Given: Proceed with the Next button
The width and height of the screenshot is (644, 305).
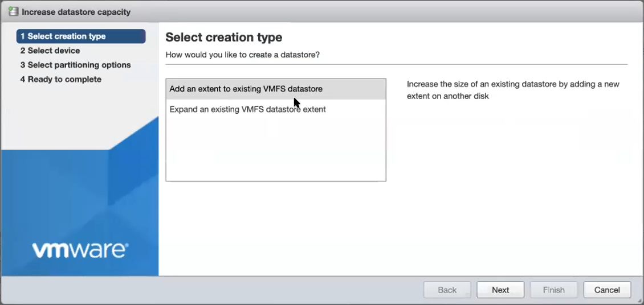Looking at the screenshot, I should 500,290.
